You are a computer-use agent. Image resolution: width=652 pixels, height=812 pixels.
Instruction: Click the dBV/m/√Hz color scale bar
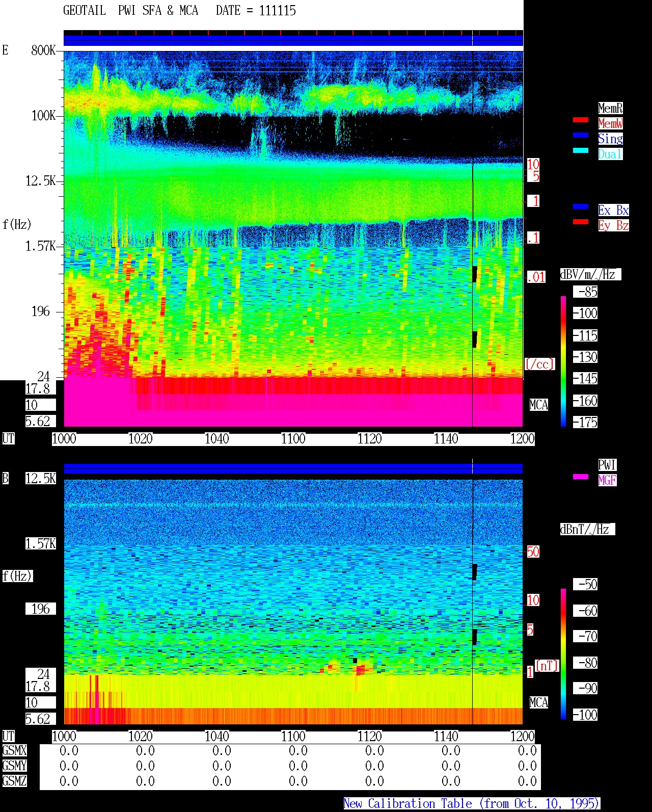click(563, 361)
